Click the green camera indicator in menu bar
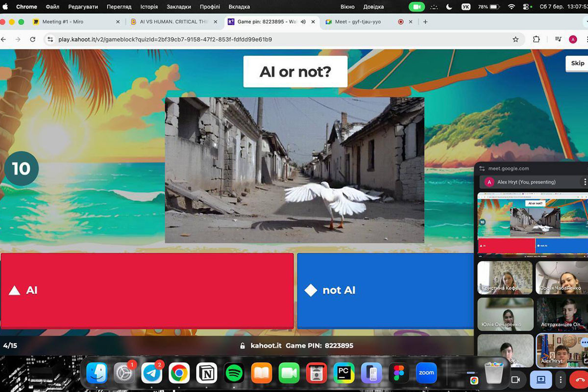 point(417,7)
